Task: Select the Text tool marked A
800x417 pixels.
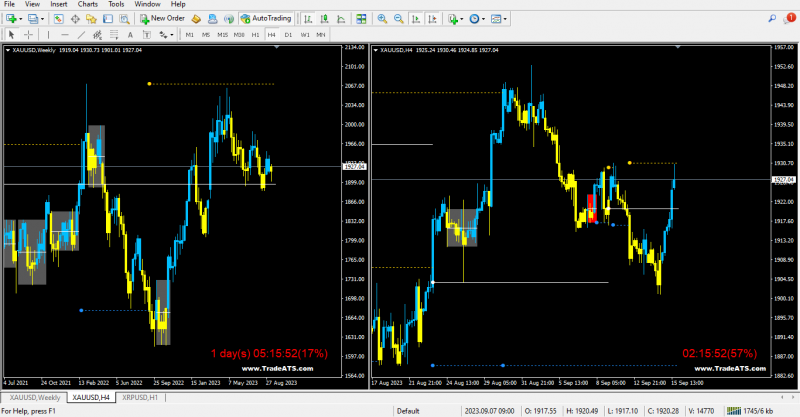Action: click(130, 35)
